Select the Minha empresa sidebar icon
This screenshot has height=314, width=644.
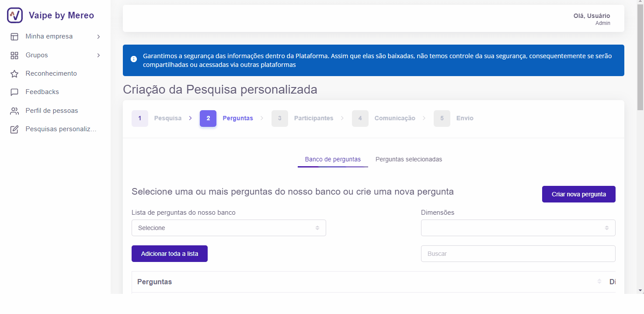(x=14, y=36)
